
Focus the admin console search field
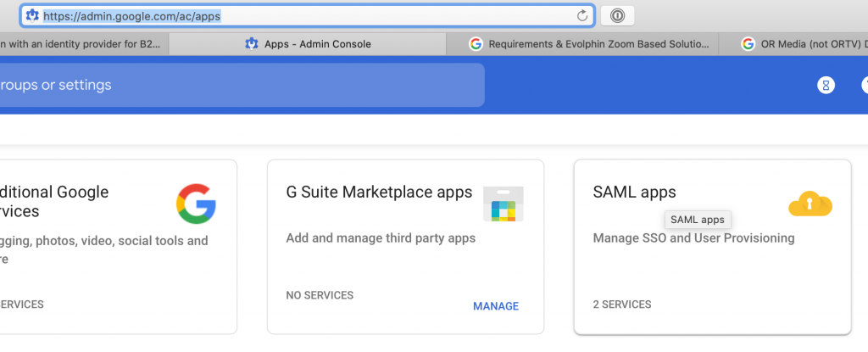tap(242, 85)
